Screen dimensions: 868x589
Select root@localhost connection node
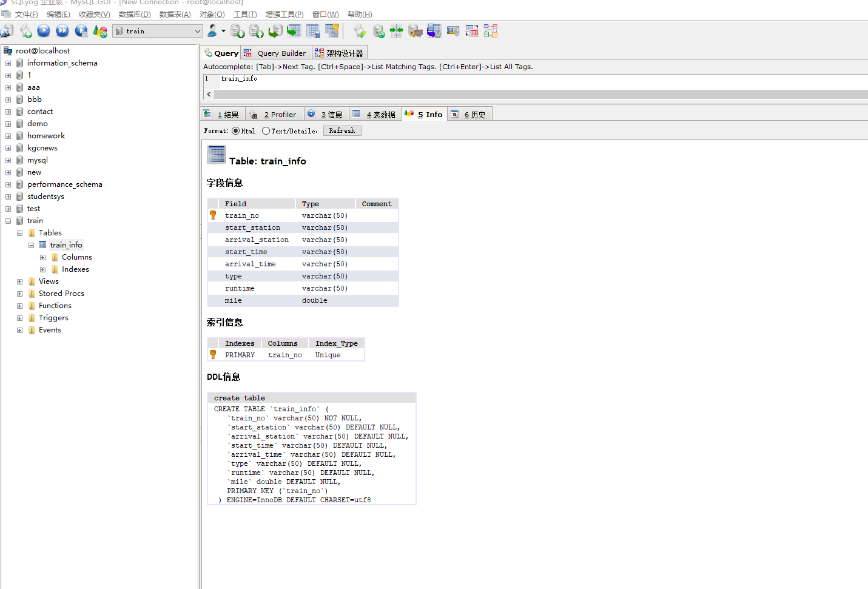click(42, 51)
